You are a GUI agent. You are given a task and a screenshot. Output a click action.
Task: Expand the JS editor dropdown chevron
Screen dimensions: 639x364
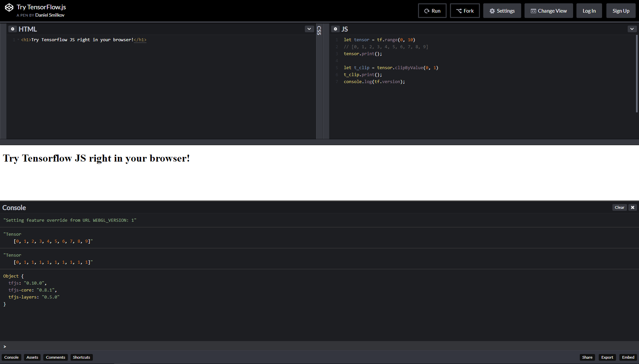click(632, 29)
